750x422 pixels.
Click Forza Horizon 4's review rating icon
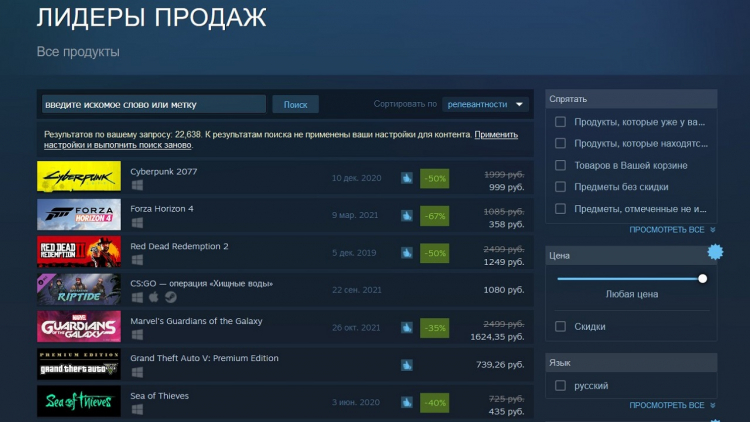pos(407,215)
